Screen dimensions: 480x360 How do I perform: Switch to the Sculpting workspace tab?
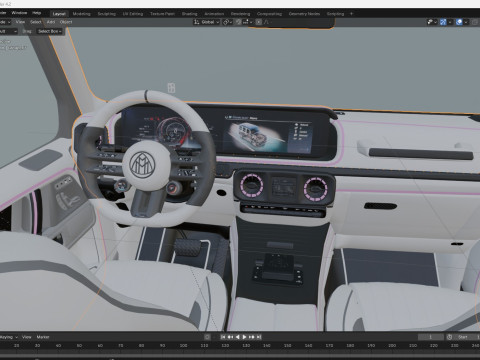click(107, 14)
